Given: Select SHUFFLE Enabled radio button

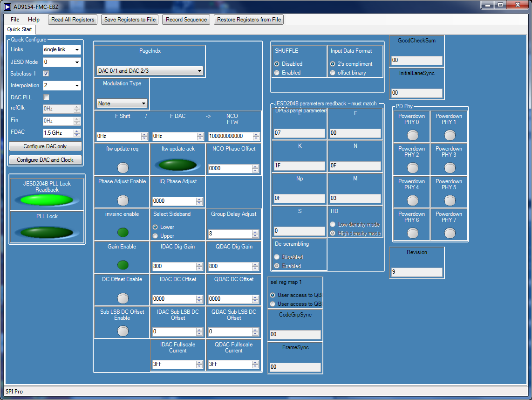Looking at the screenshot, I should click(x=277, y=73).
